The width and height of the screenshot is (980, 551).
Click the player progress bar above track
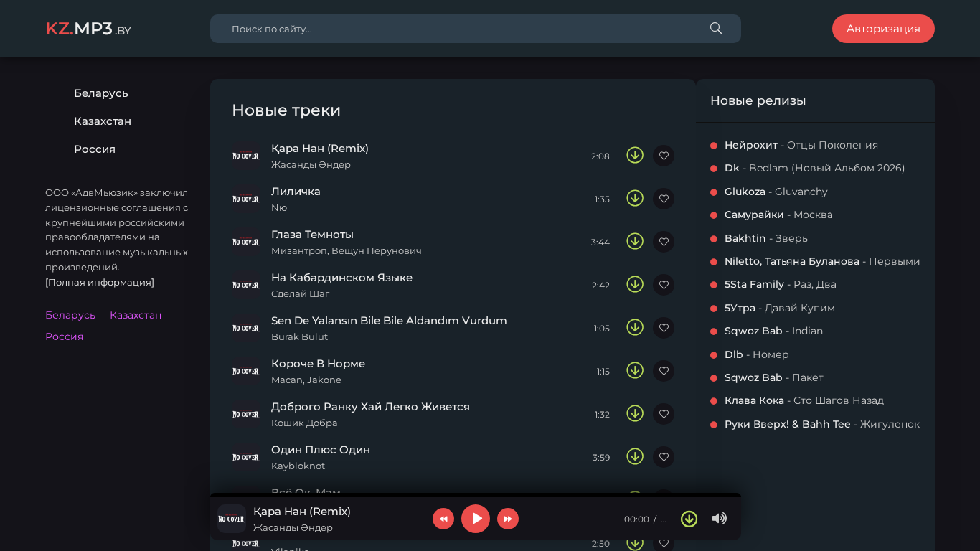(x=475, y=495)
